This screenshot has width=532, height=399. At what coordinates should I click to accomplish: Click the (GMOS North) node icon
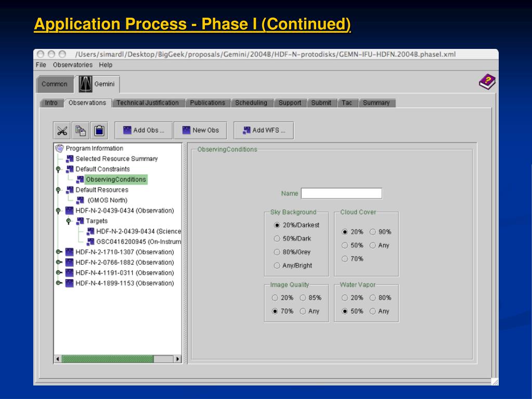tap(80, 200)
